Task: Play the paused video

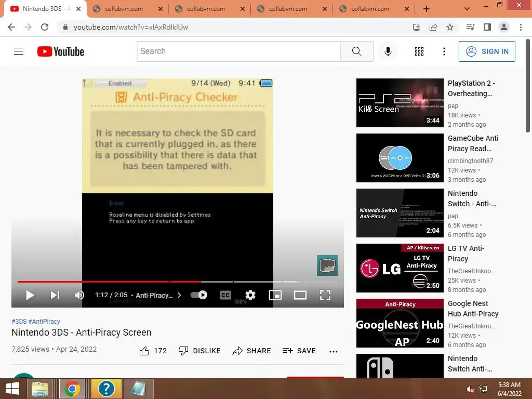Action: tap(30, 295)
